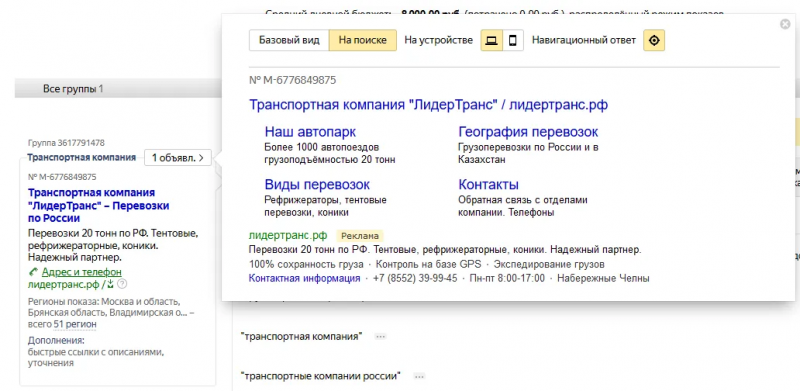
Task: Expand the всего 51 регион list
Action: coord(62,324)
